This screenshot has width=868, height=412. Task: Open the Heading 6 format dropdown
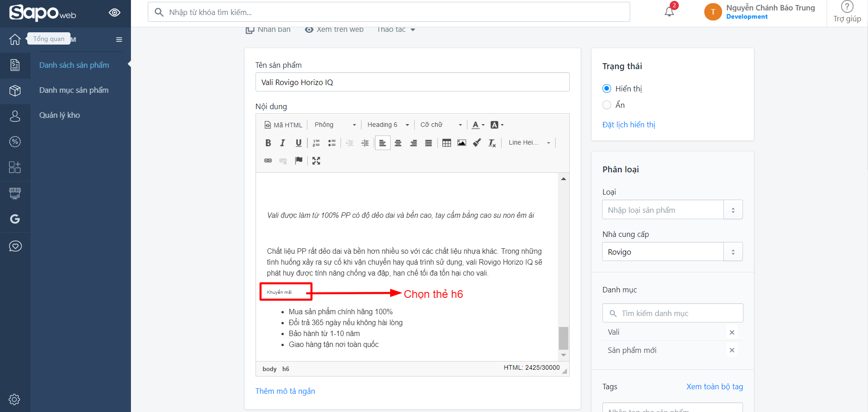[x=388, y=125]
